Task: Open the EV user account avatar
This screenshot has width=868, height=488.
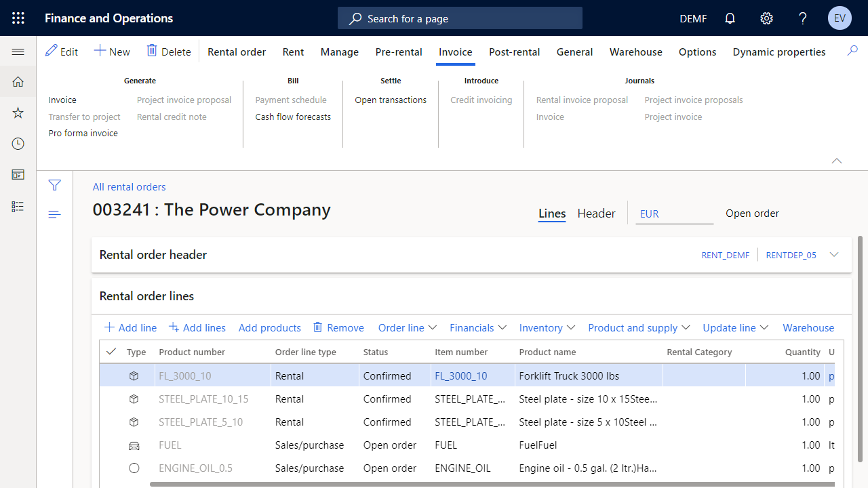Action: coord(840,18)
